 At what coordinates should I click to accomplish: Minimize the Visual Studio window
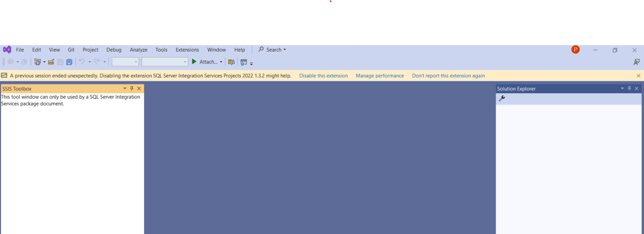point(596,49)
